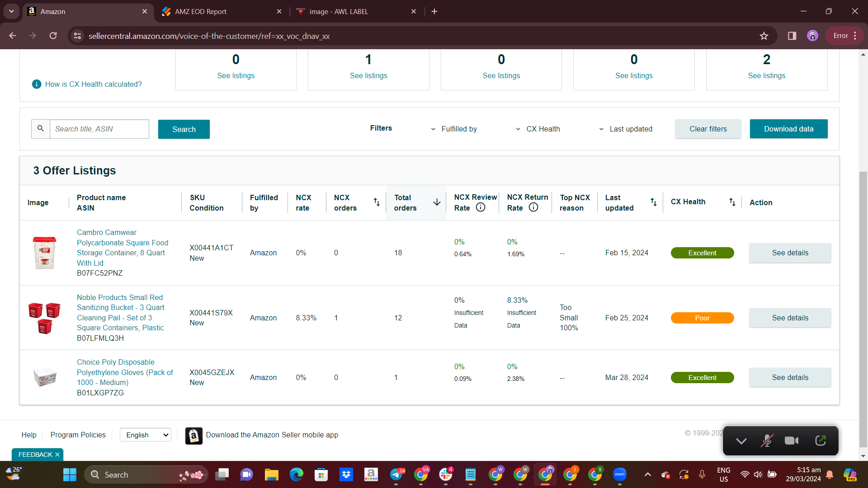Open Zoom from the taskbar
This screenshot has width=868, height=488.
(x=619, y=474)
